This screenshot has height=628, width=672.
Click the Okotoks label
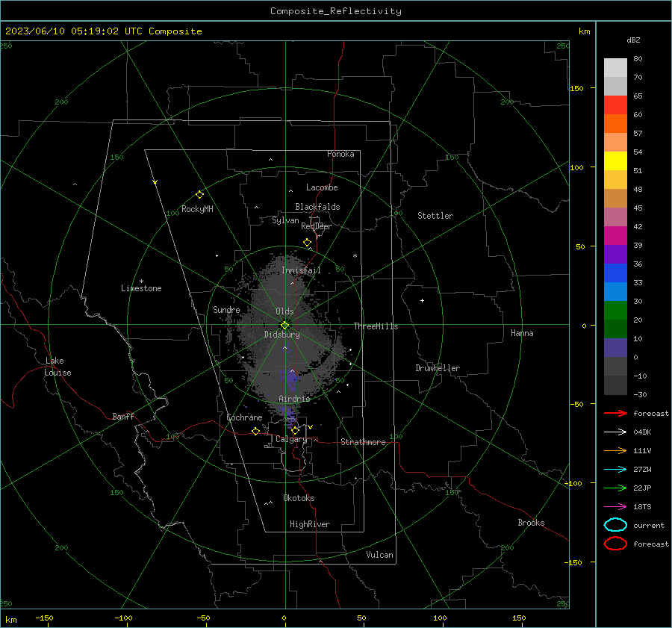click(x=299, y=498)
